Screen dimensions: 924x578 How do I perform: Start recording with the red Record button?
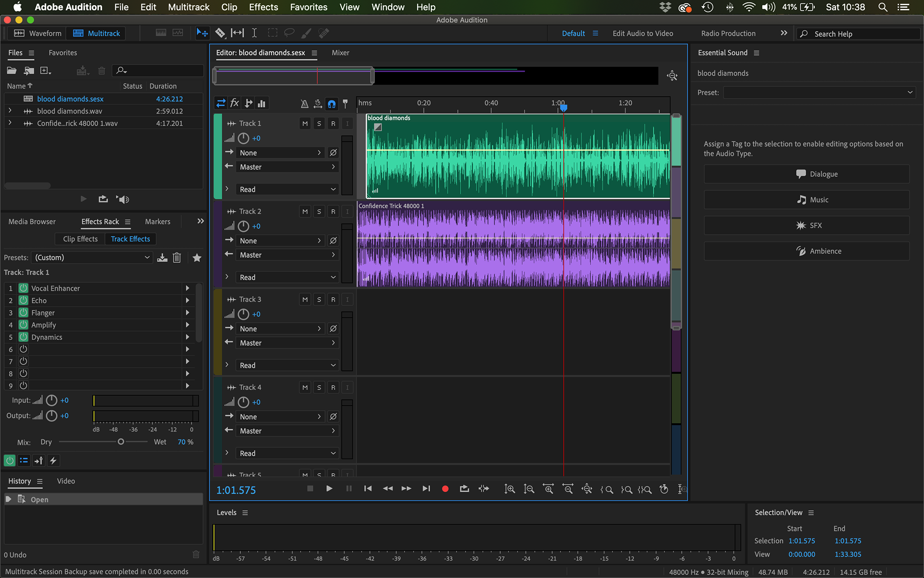445,488
